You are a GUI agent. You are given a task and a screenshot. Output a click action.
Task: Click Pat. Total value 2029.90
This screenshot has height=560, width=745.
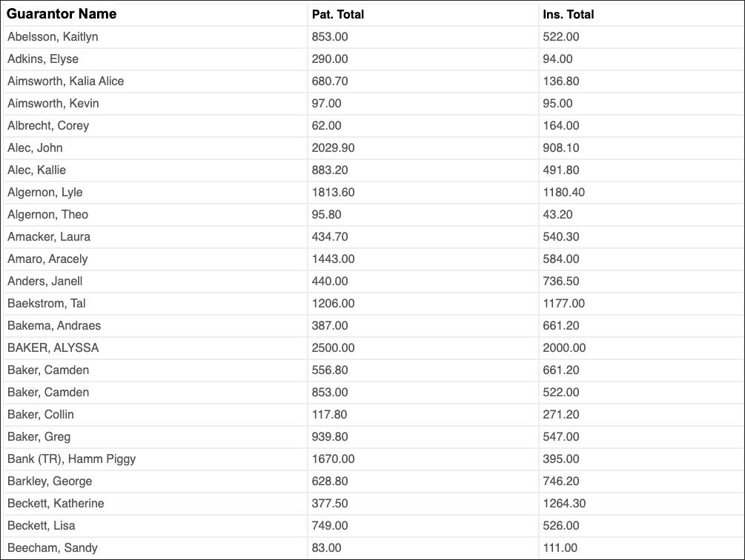point(333,147)
